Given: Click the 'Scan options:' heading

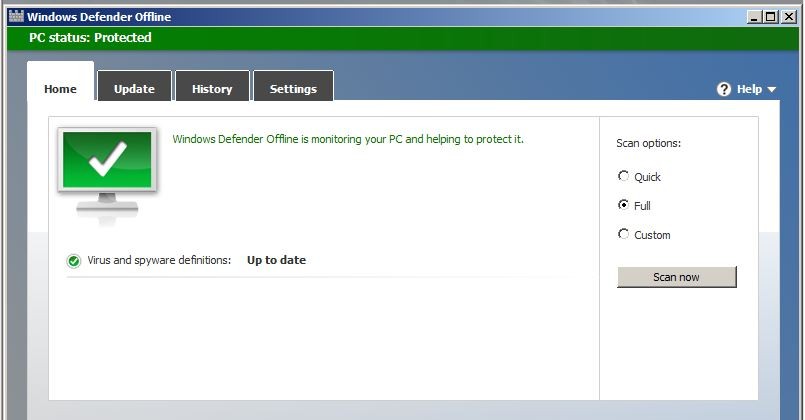Looking at the screenshot, I should [648, 143].
